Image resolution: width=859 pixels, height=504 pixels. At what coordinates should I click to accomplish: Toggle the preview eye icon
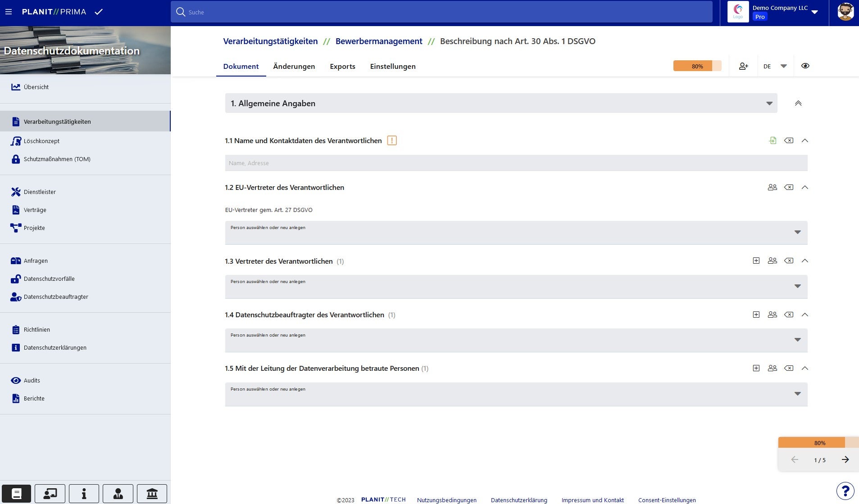point(805,66)
